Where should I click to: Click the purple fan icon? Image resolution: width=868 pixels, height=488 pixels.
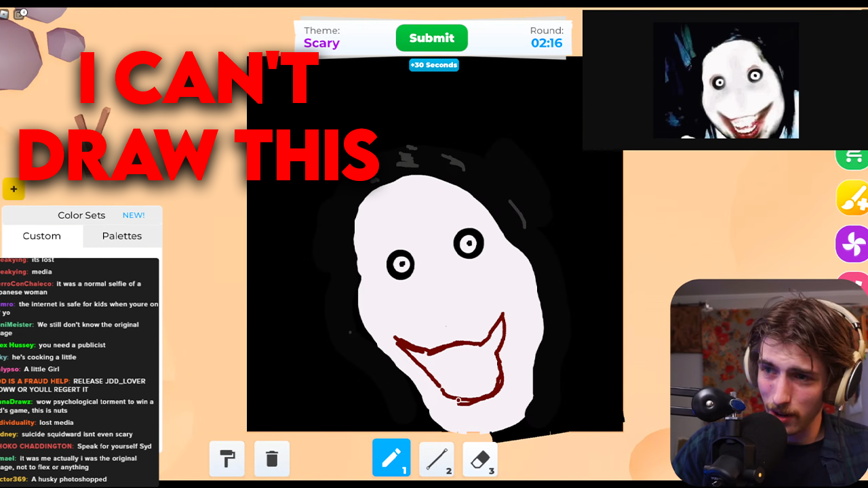pyautogui.click(x=852, y=244)
